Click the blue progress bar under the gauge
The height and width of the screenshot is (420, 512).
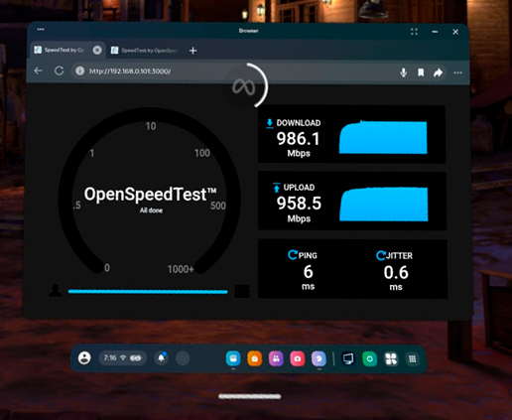(148, 292)
